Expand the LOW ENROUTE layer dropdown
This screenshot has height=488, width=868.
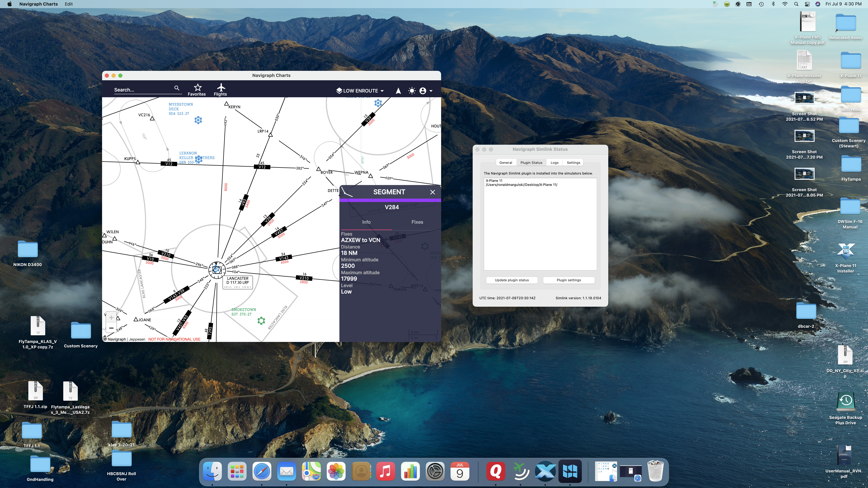coord(360,91)
